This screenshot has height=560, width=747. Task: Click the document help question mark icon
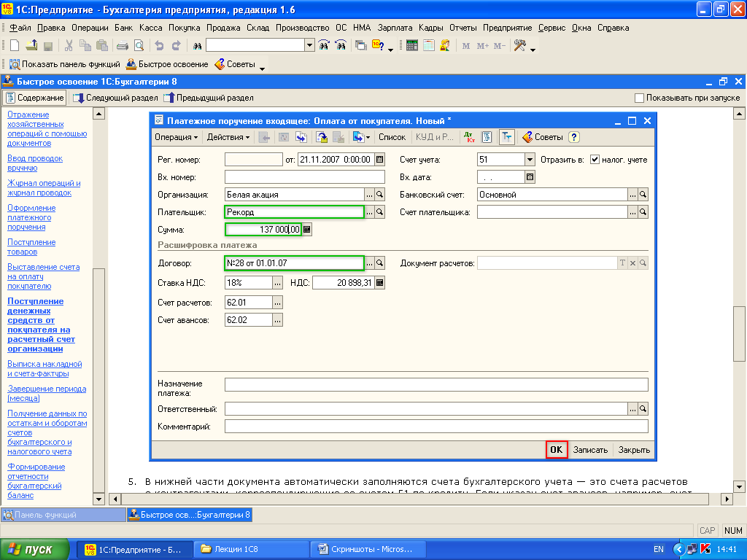click(574, 137)
